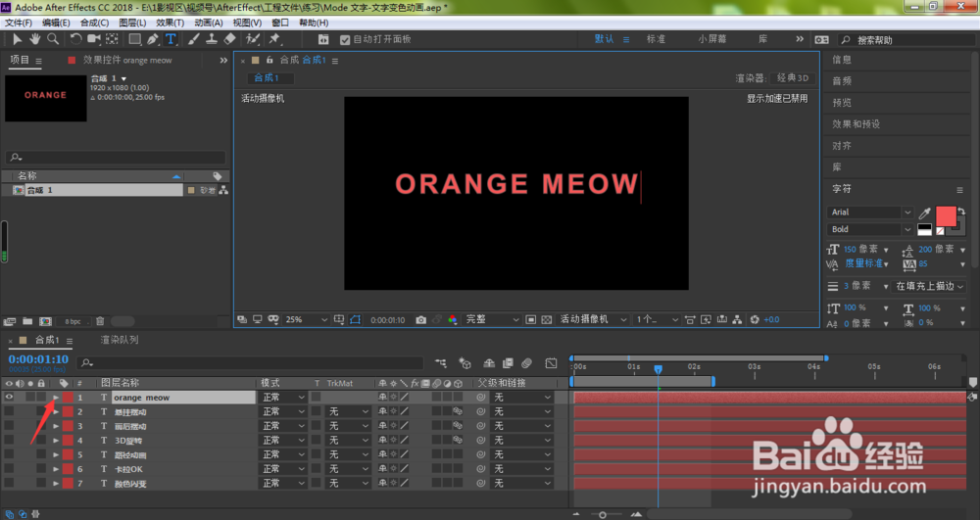Open the 窗口 menu

pos(280,23)
